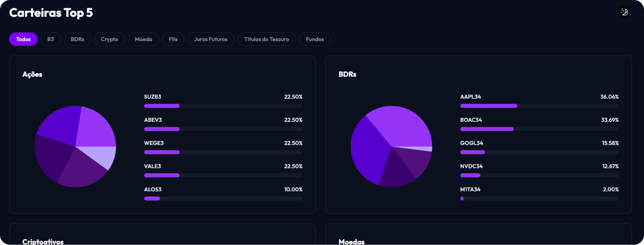Choose the Crypto filter tab
644x245 pixels.
(x=109, y=39)
